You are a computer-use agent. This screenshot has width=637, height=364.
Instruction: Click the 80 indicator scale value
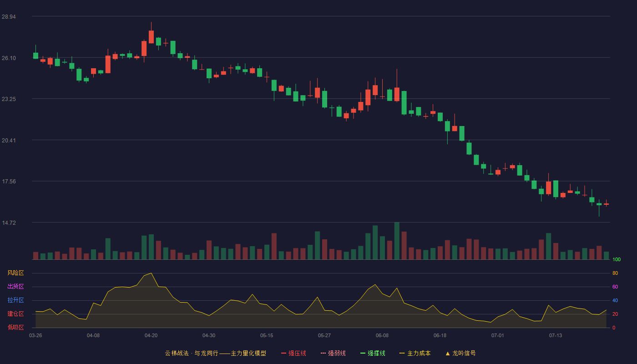615,273
